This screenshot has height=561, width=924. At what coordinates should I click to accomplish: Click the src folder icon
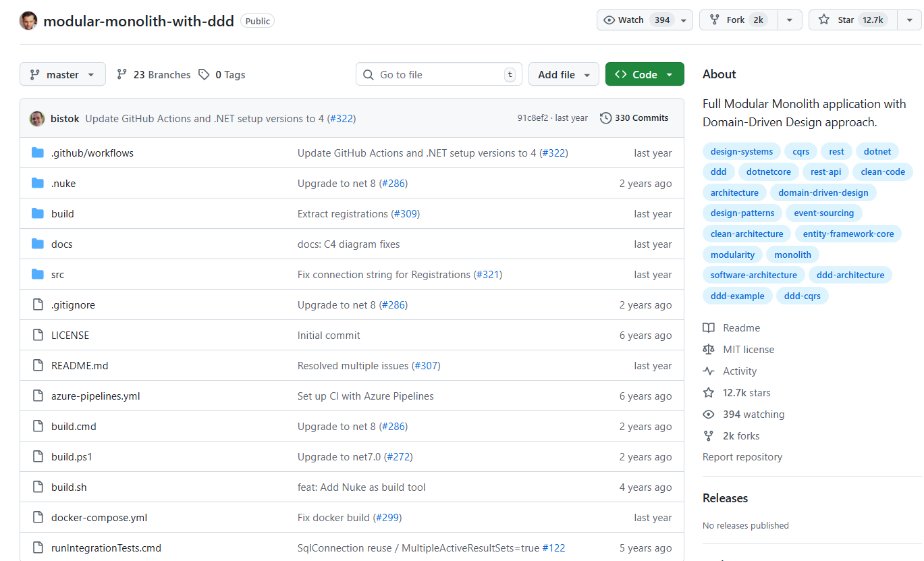coord(38,275)
